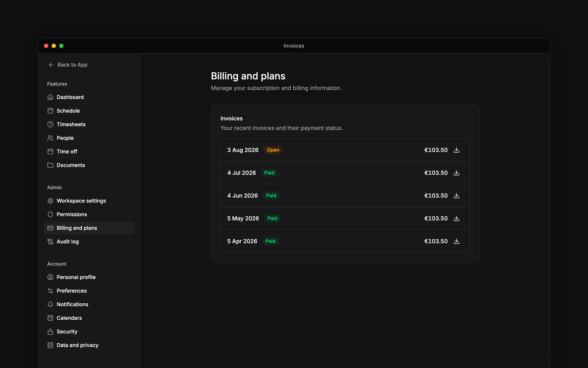
Task: Open Calendars settings page
Action: coord(89,318)
